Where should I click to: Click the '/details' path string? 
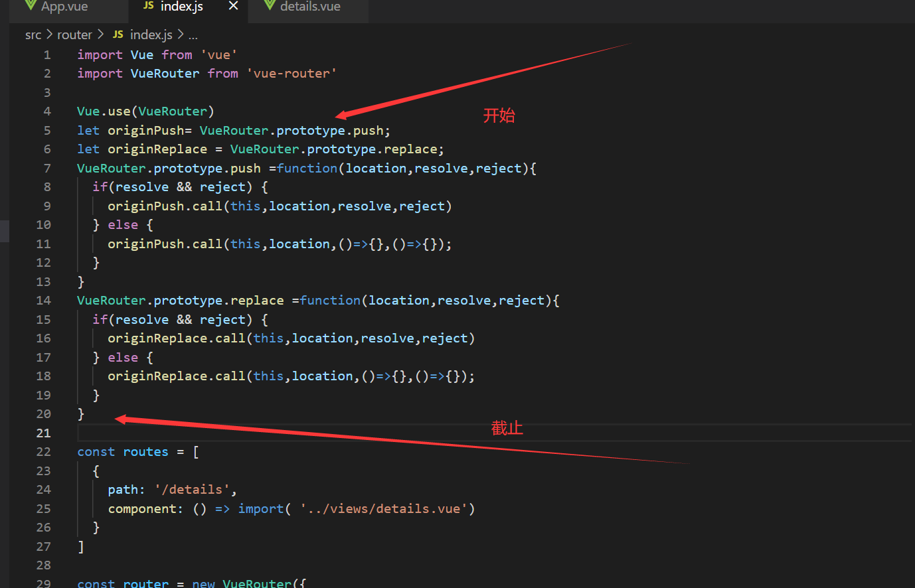[x=192, y=490]
